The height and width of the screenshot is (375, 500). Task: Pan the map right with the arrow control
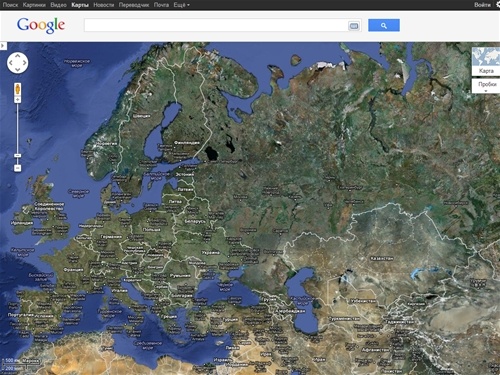coord(24,63)
